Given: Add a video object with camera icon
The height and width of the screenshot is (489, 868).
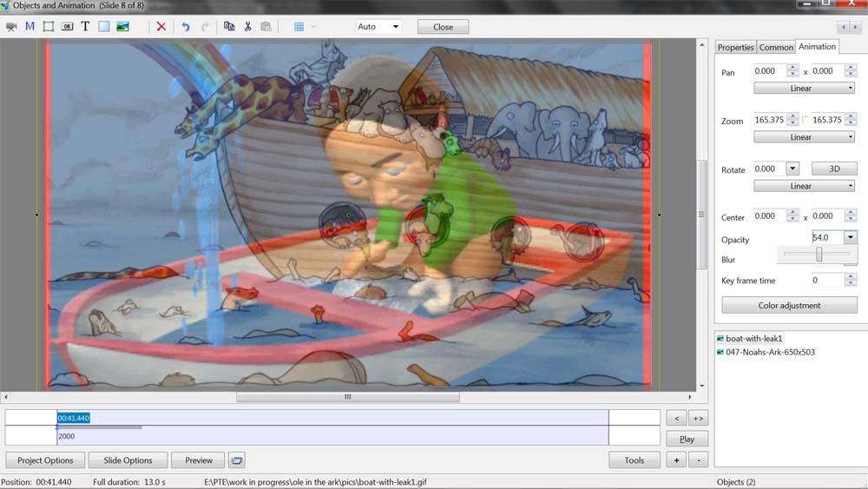Looking at the screenshot, I should pyautogui.click(x=11, y=27).
